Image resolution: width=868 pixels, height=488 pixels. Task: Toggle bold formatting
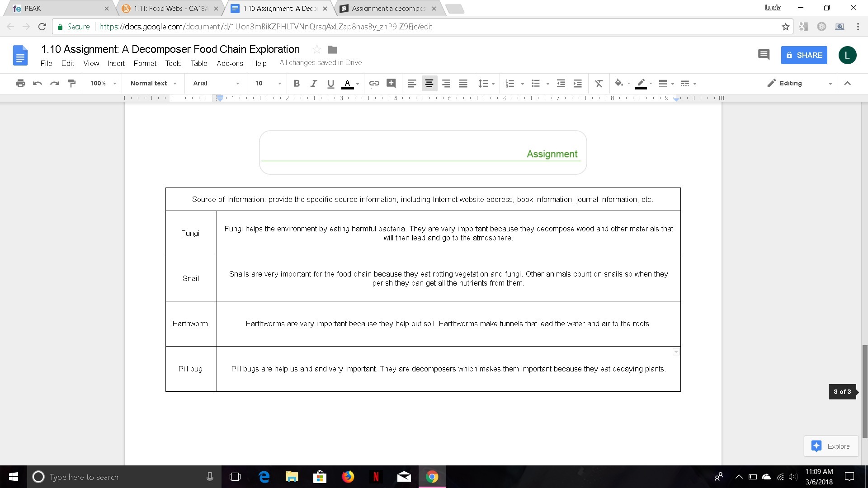[x=297, y=83]
